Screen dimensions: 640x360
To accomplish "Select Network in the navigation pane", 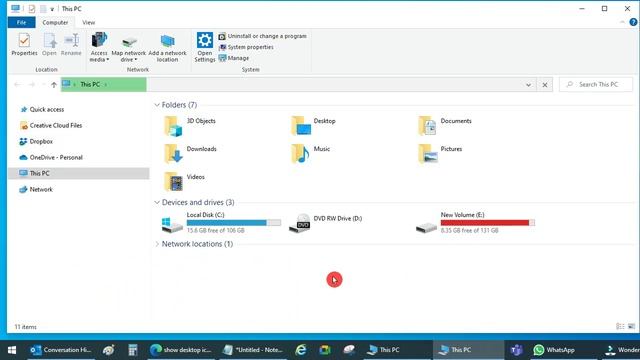I will point(36,189).
